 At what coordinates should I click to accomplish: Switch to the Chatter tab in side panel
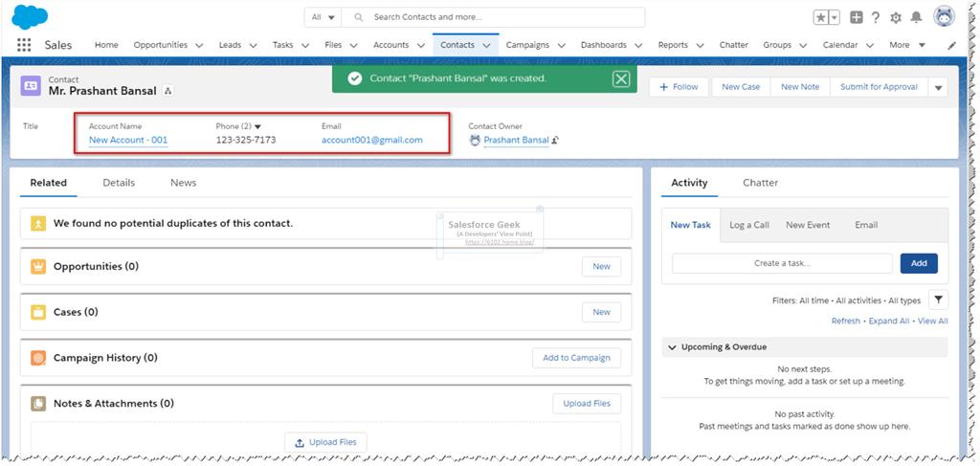[x=760, y=183]
